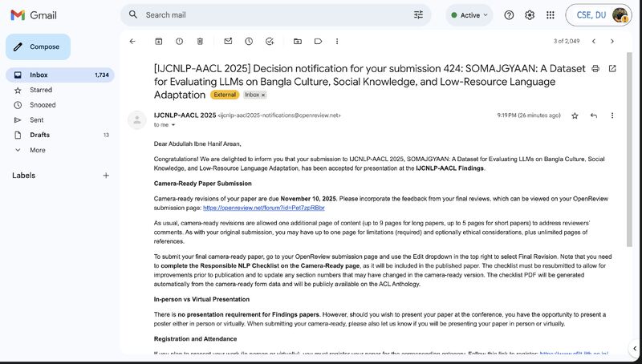
Task: Report spam using the exclamation icon
Action: tap(179, 42)
